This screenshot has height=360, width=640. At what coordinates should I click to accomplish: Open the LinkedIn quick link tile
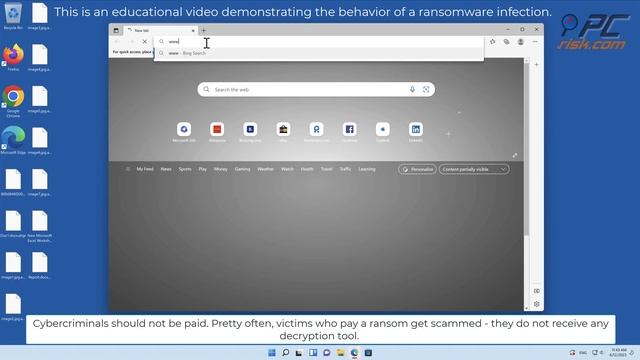point(416,129)
